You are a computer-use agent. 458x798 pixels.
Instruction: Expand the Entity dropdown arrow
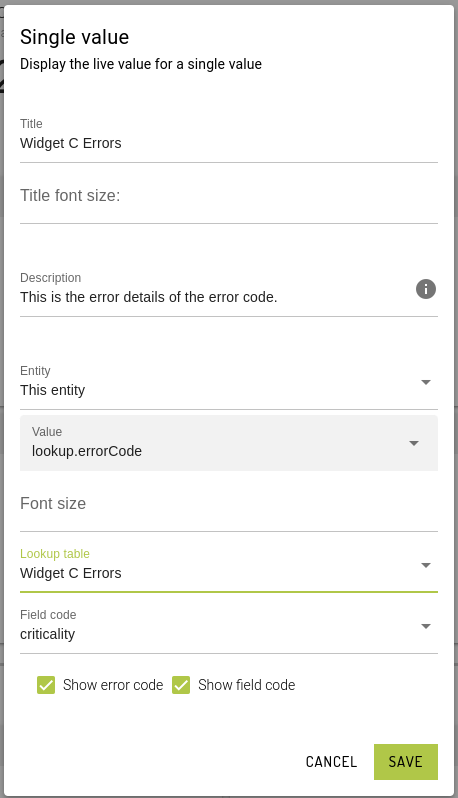tap(426, 382)
